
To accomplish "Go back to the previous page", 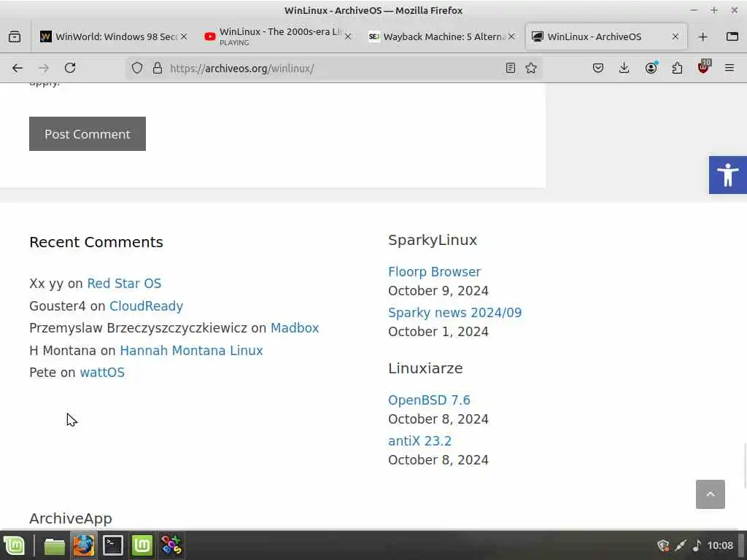I will click(x=18, y=68).
